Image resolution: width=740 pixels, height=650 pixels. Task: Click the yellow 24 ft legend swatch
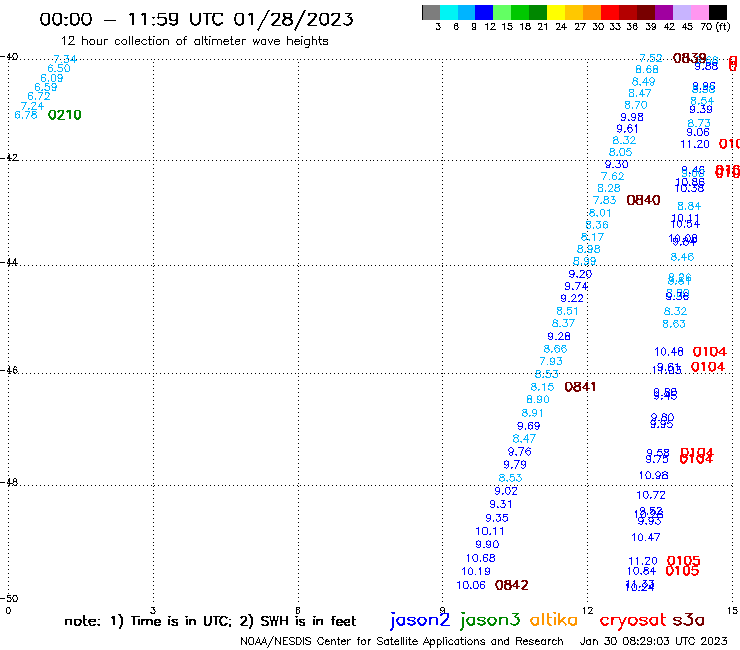556,12
